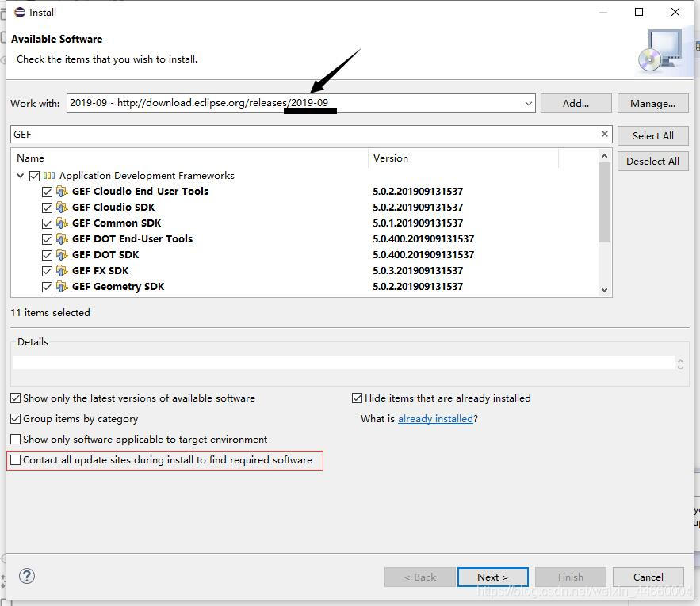Open the already installed link
This screenshot has width=700, height=606.
click(x=435, y=418)
